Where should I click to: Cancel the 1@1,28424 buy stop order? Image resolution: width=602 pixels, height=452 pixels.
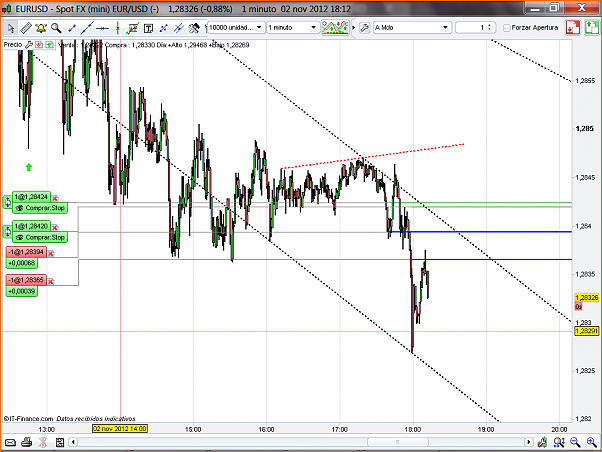pyautogui.click(x=55, y=198)
